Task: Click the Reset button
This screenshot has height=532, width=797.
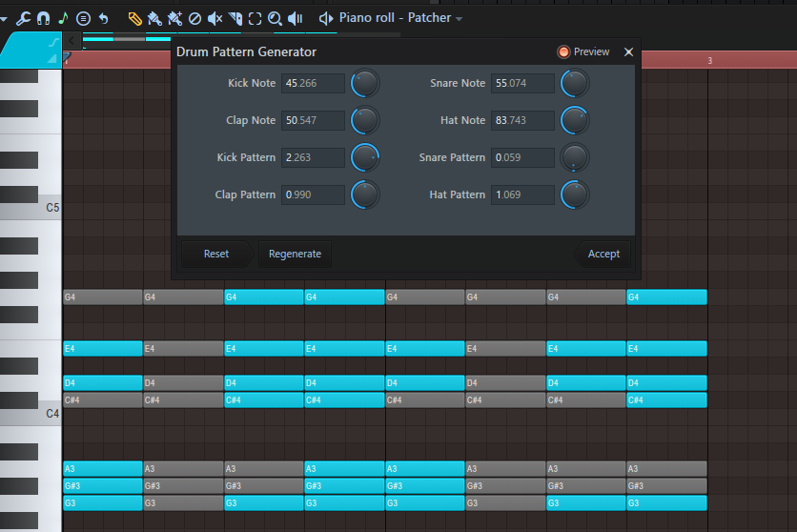Action: pos(216,255)
